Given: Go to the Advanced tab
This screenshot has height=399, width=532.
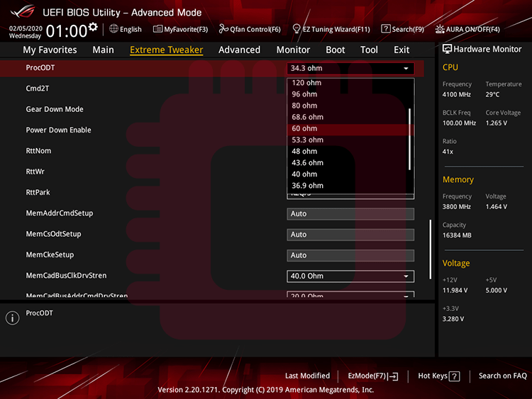Looking at the screenshot, I should 239,50.
